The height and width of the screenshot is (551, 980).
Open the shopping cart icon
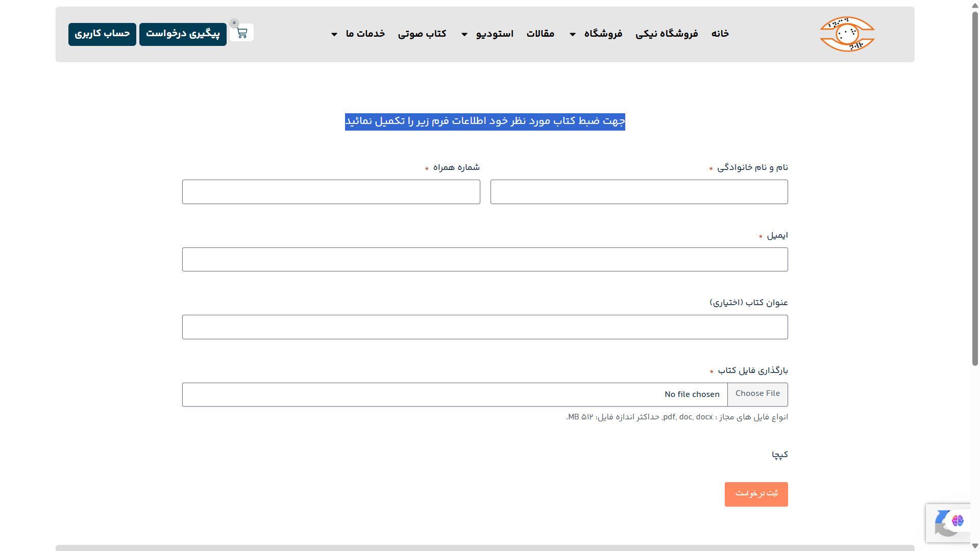(241, 33)
